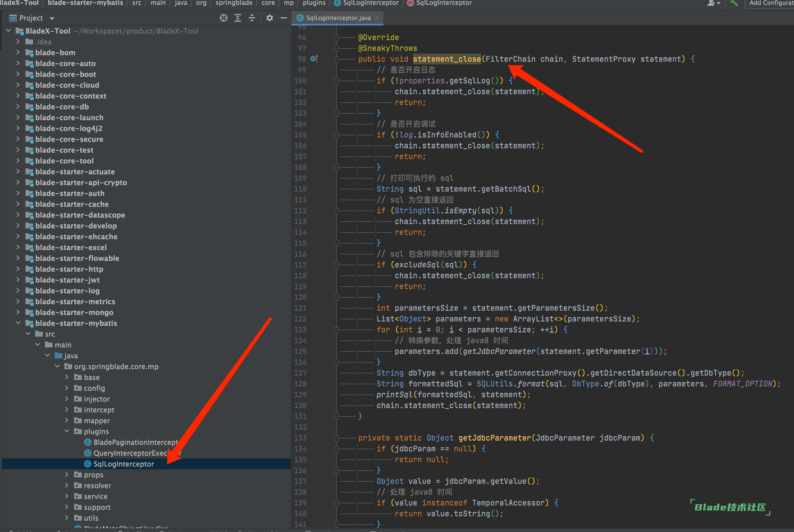Open Project panel settings gear
The height and width of the screenshot is (532, 794).
click(269, 18)
